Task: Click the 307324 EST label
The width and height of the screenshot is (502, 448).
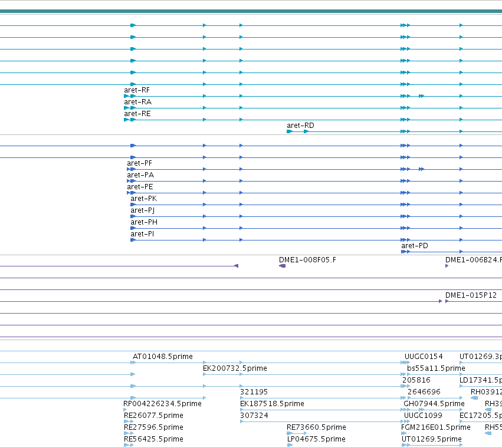Action: tap(254, 416)
